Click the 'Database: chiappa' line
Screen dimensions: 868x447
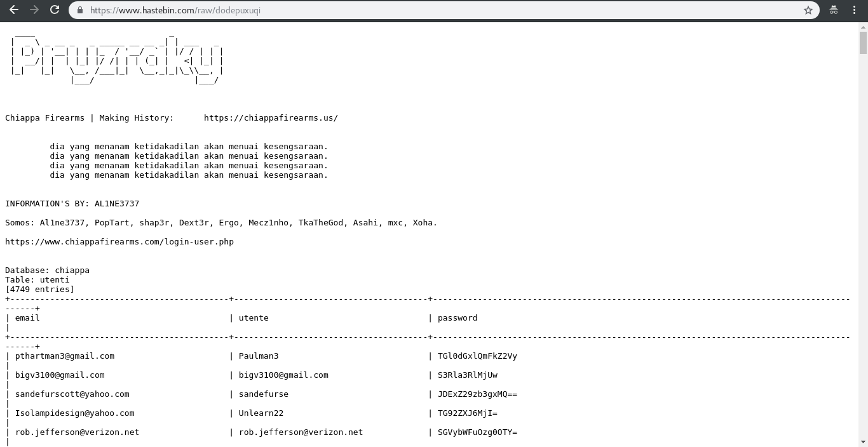point(47,270)
